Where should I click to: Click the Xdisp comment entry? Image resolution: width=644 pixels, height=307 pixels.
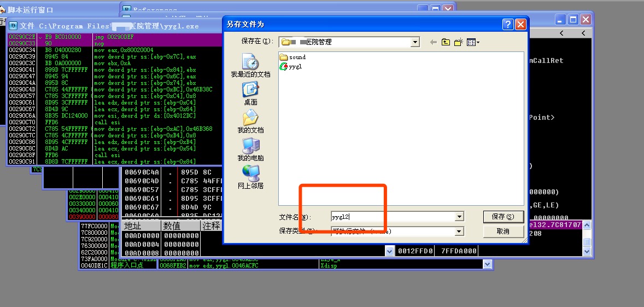pos(328,266)
